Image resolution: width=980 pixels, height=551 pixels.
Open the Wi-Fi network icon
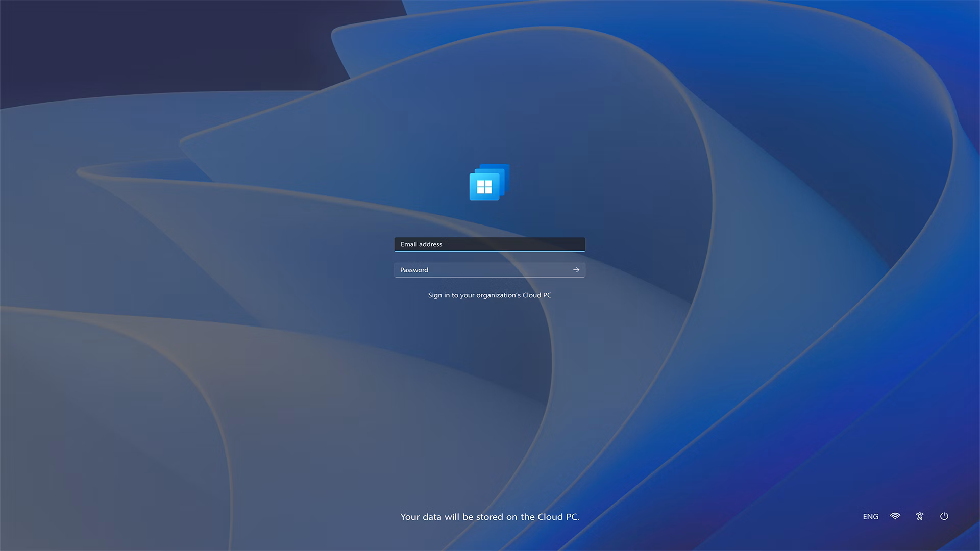(895, 516)
